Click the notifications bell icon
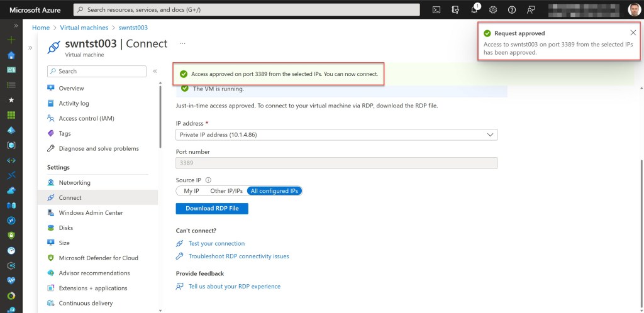Viewport: 644px width, 313px height. pyautogui.click(x=475, y=9)
